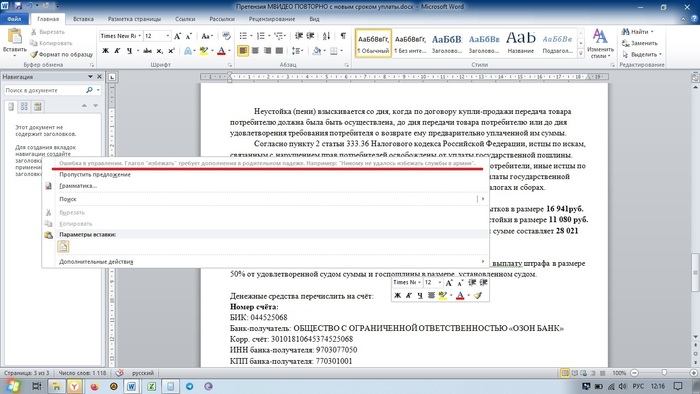Open Navigation pane options arrow
This screenshot has height=394, width=700.
tap(90, 77)
